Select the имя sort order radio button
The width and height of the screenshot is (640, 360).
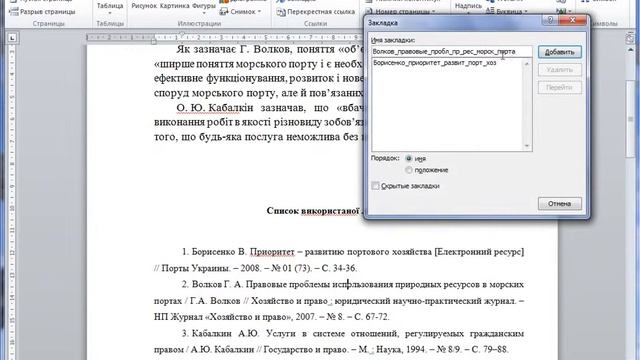point(409,158)
